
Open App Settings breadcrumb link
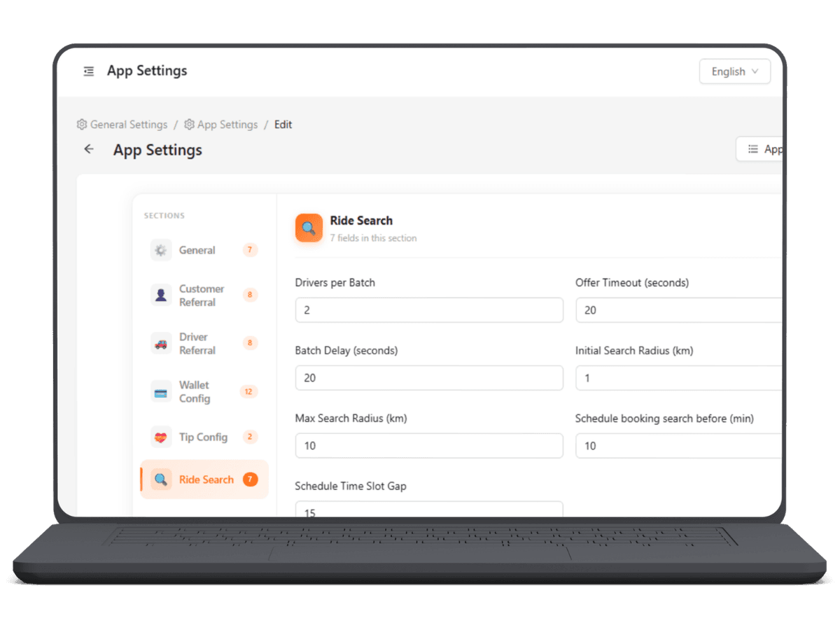click(x=227, y=125)
